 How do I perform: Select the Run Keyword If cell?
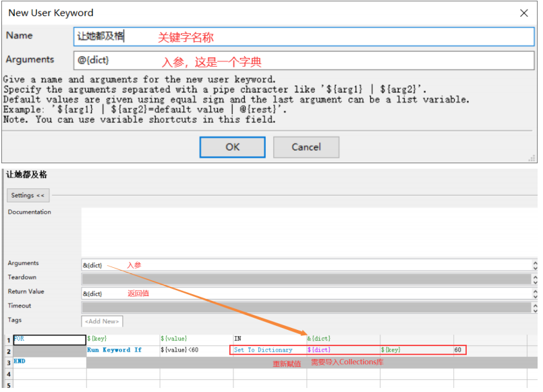pyautogui.click(x=123, y=350)
